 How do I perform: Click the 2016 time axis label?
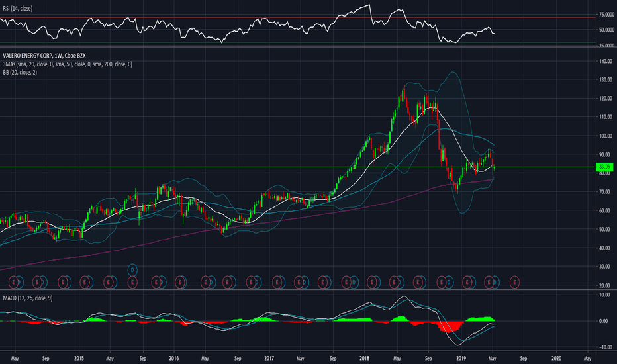pyautogui.click(x=174, y=359)
